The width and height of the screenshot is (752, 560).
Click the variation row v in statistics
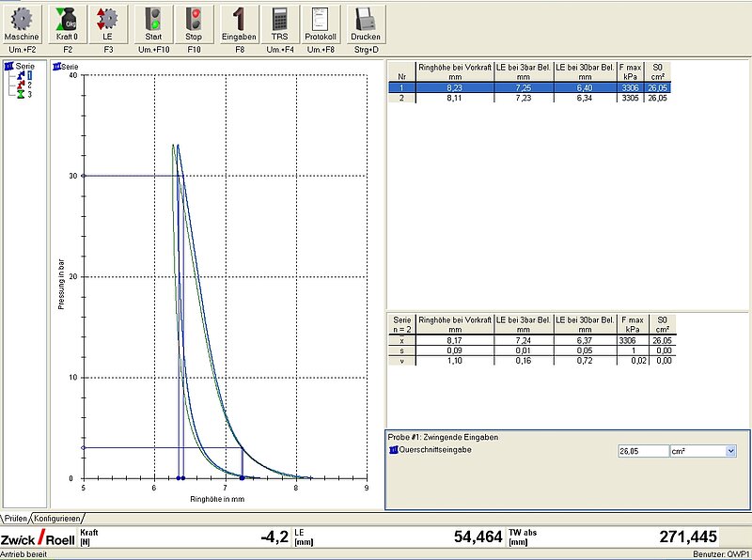[532, 361]
